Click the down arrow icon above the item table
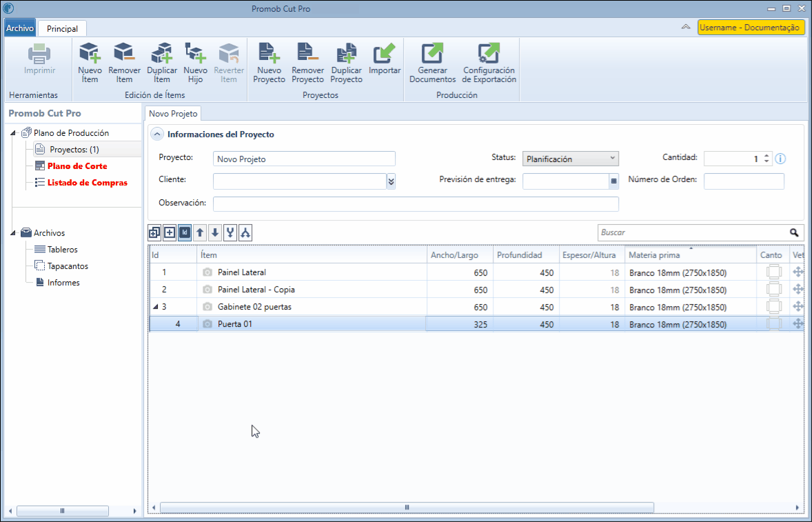 [x=215, y=233]
